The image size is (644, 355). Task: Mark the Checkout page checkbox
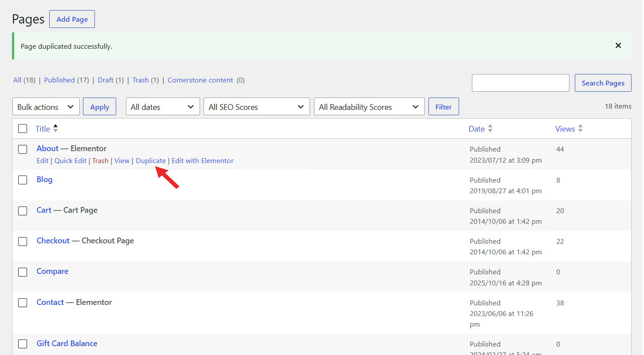point(23,242)
